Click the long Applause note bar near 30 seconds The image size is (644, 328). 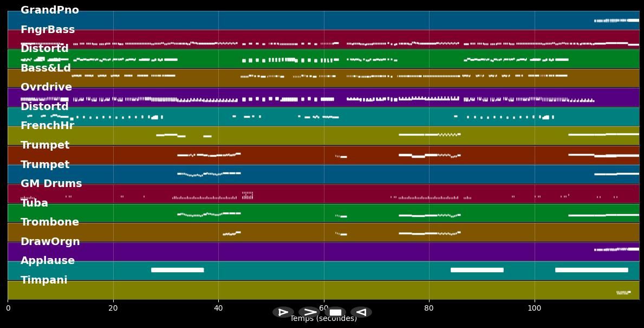[x=177, y=270]
